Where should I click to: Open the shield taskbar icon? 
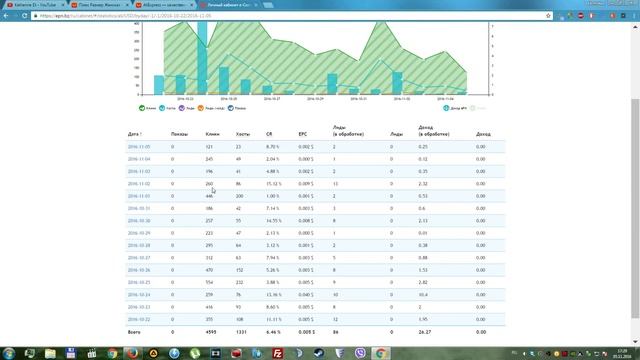coord(340,353)
